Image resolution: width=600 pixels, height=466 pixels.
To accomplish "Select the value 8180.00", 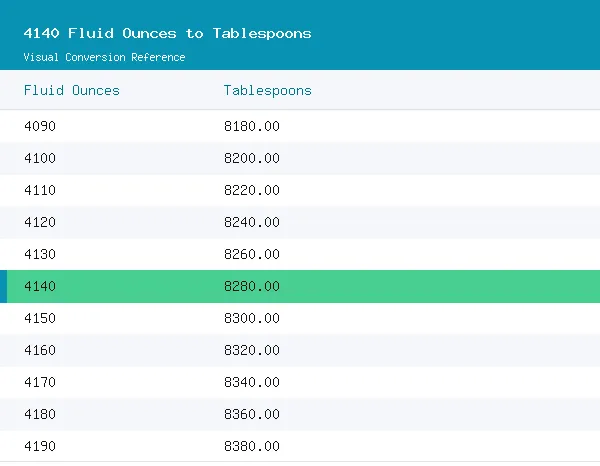I will click(x=252, y=126).
